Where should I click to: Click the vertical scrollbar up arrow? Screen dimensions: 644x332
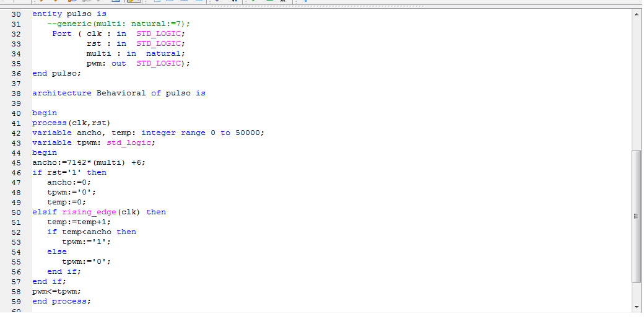coord(637,14)
